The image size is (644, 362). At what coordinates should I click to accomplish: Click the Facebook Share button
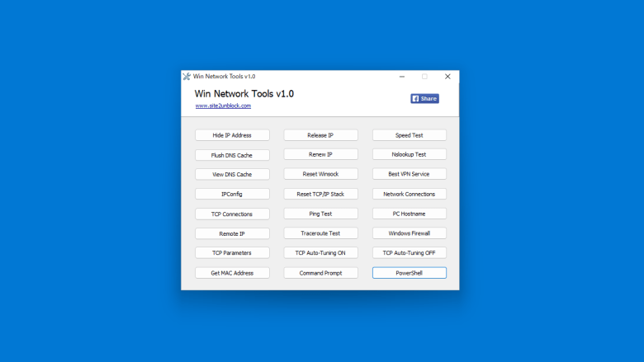pyautogui.click(x=424, y=98)
